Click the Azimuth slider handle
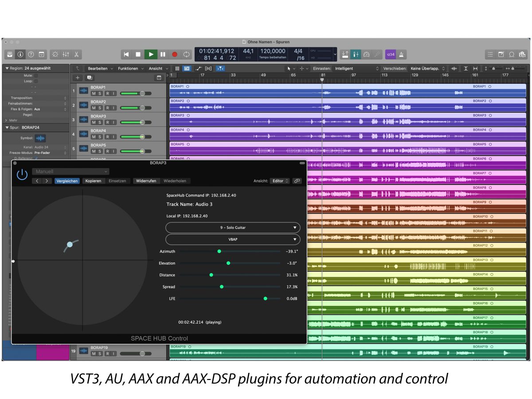 point(219,251)
